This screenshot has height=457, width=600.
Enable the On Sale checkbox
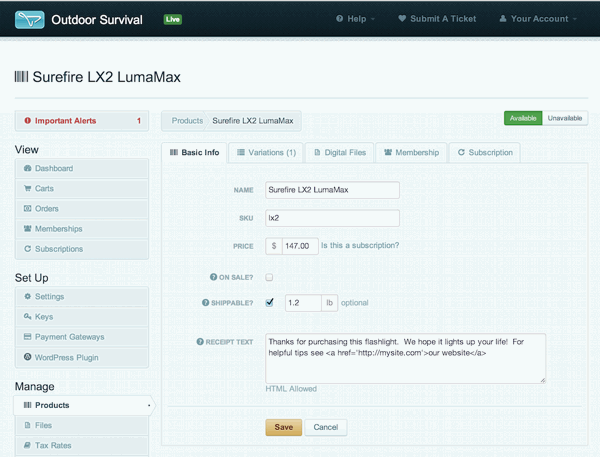[269, 277]
